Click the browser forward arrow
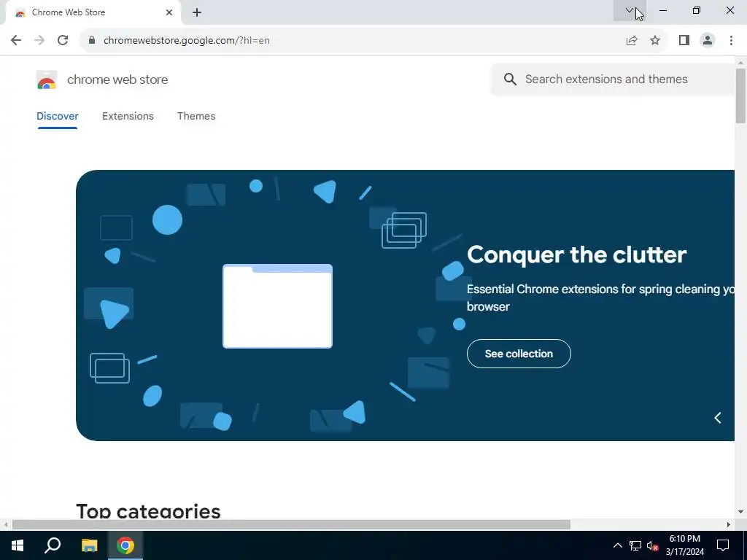Image resolution: width=747 pixels, height=560 pixels. pos(39,41)
